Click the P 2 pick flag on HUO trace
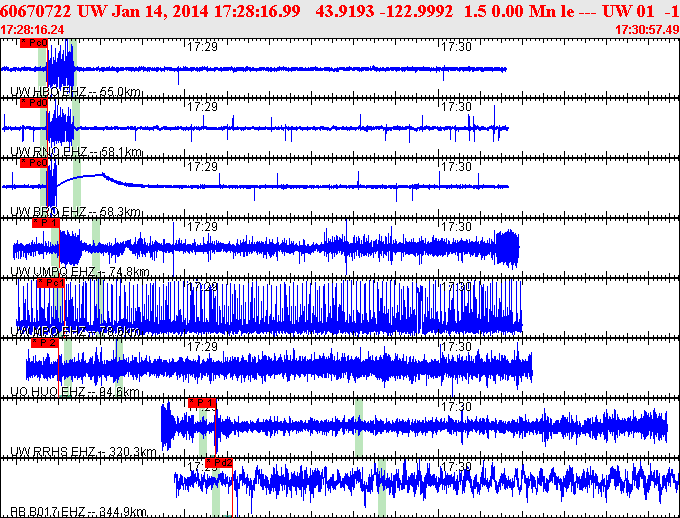The height and width of the screenshot is (518, 680). tap(45, 343)
